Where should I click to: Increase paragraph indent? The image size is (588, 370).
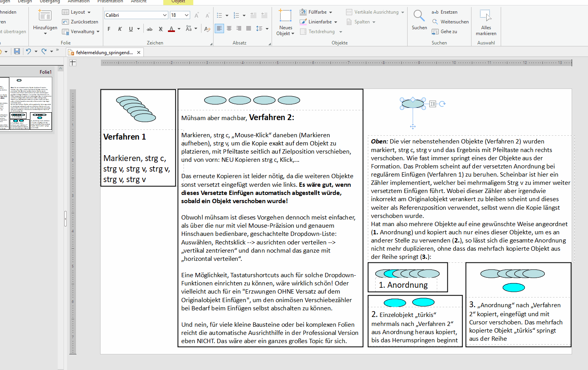click(x=264, y=16)
